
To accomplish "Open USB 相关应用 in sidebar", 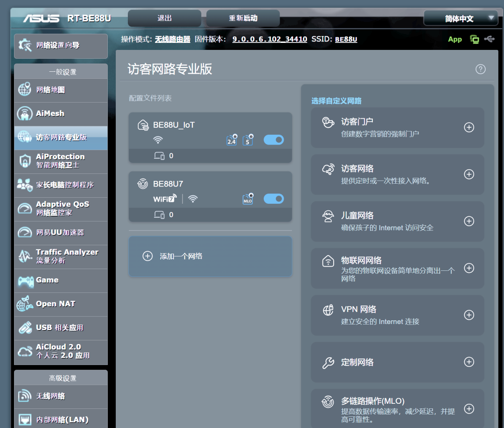I will [x=61, y=328].
